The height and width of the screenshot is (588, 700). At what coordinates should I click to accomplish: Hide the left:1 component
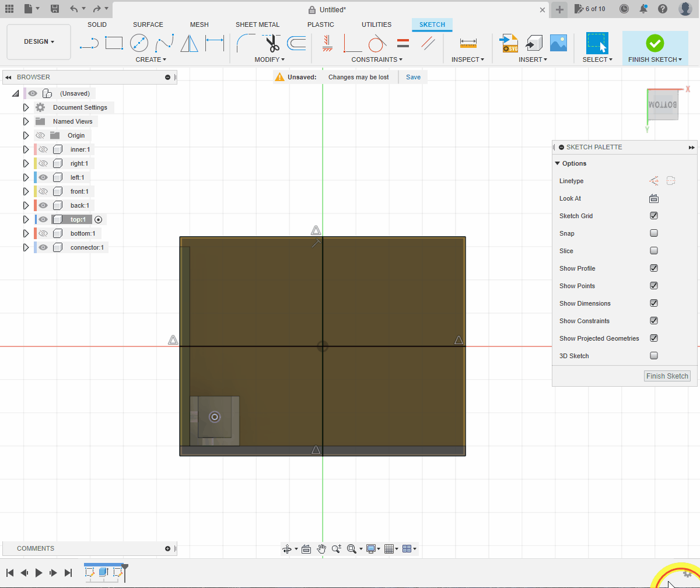(43, 177)
